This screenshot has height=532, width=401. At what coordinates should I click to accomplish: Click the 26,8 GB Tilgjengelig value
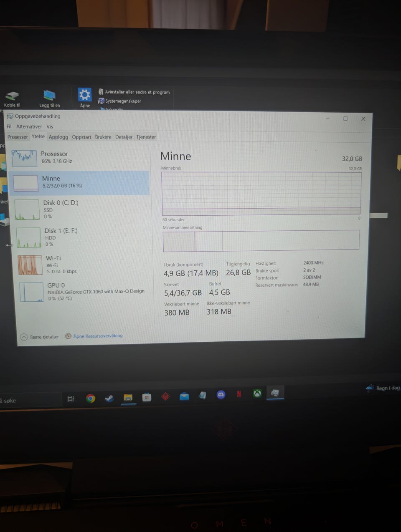[x=238, y=272]
